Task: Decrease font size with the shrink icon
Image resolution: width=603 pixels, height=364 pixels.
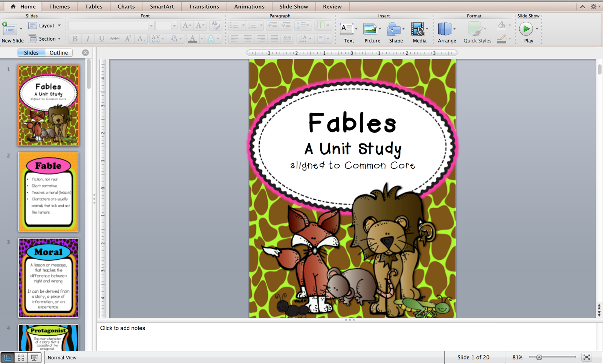Action: click(x=200, y=26)
